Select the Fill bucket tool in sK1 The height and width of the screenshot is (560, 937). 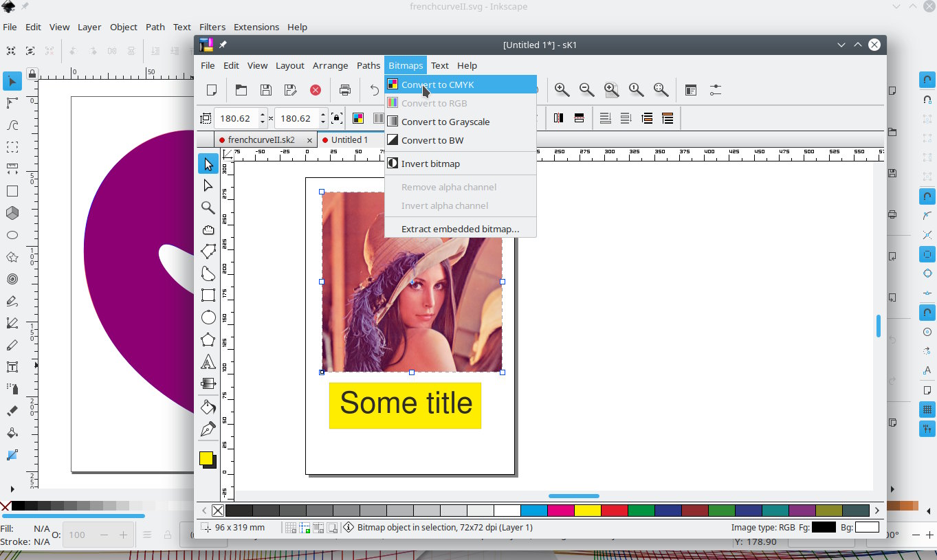208,407
